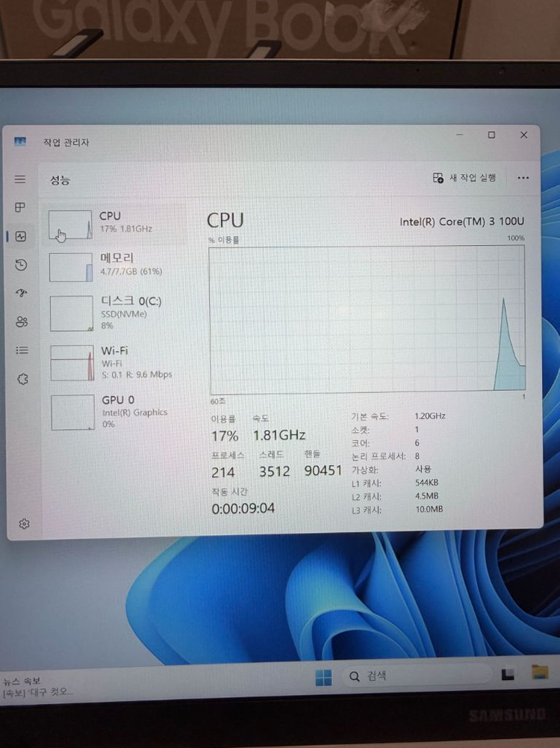Click the 가상화 사용 value

click(423, 469)
